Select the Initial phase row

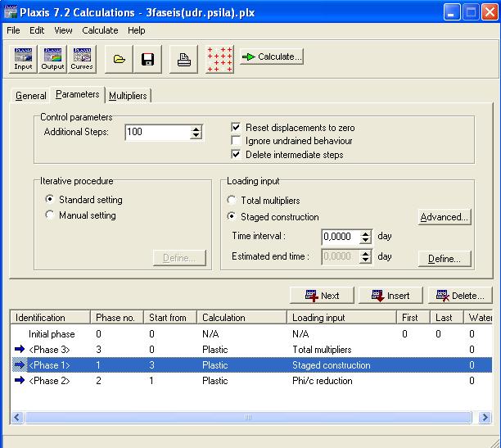pyautogui.click(x=251, y=334)
